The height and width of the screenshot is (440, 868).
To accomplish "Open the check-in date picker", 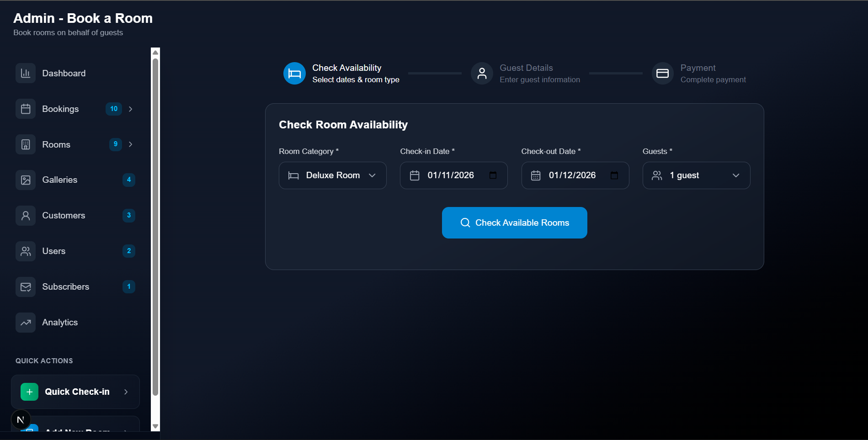I will pos(494,175).
